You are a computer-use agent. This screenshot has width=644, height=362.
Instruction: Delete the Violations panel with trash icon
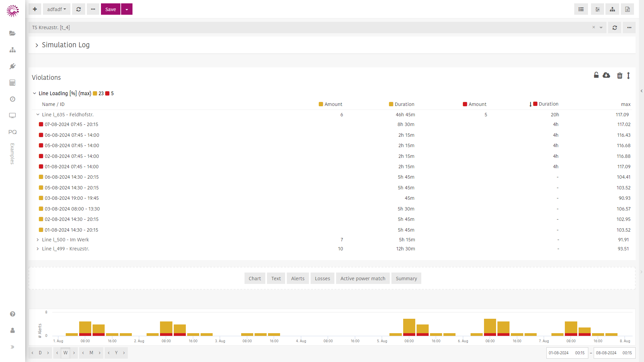tap(620, 75)
